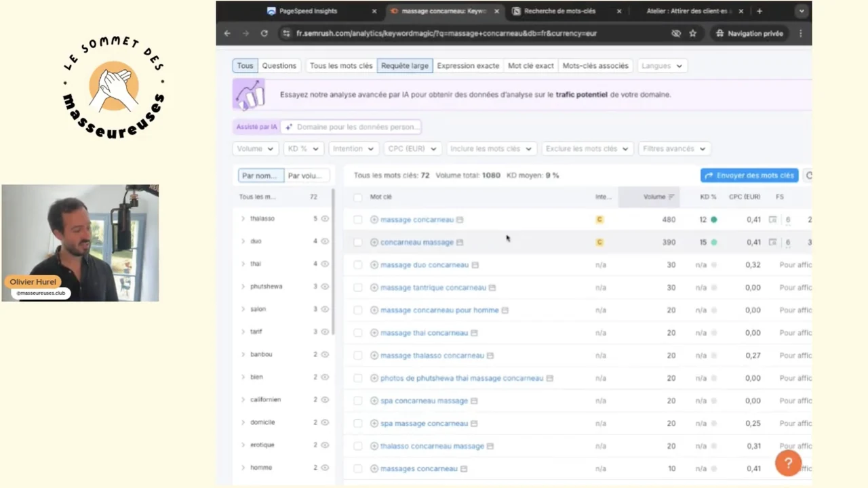Close the PageSpeed Insights tab

click(x=374, y=11)
